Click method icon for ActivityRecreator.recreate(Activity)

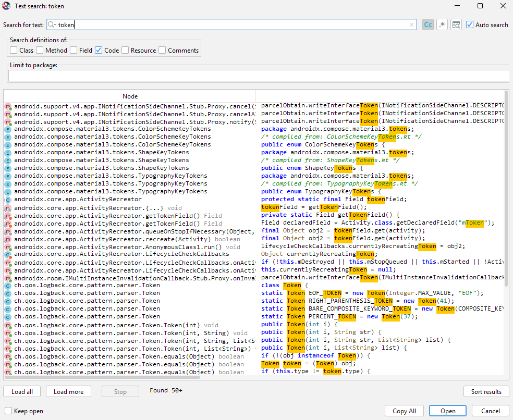(8, 239)
